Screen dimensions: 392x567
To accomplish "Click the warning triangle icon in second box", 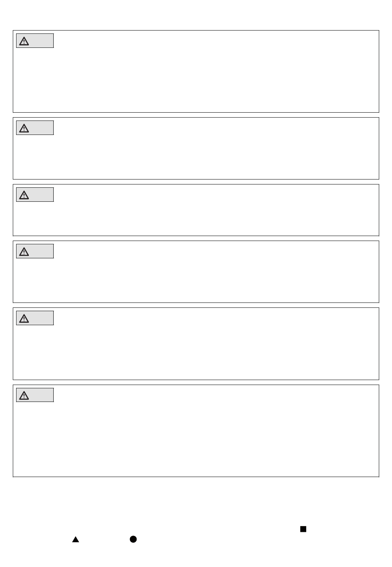I will [x=24, y=128].
